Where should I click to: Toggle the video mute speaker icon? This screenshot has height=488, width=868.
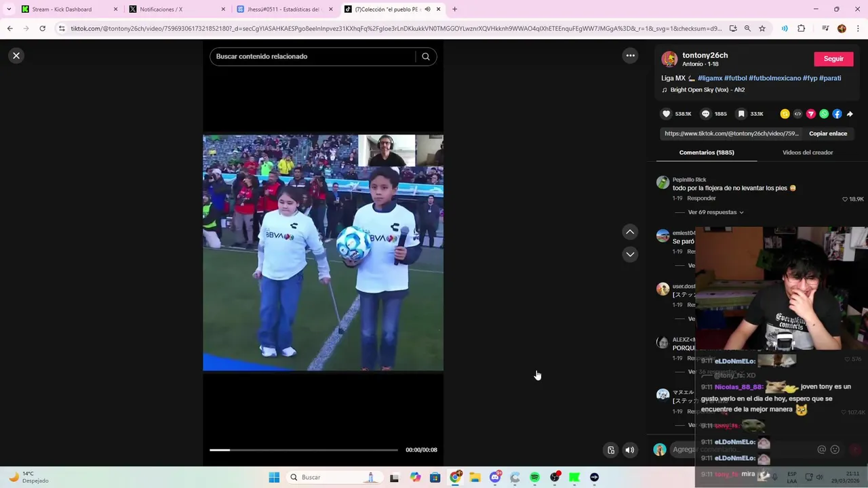click(x=630, y=450)
